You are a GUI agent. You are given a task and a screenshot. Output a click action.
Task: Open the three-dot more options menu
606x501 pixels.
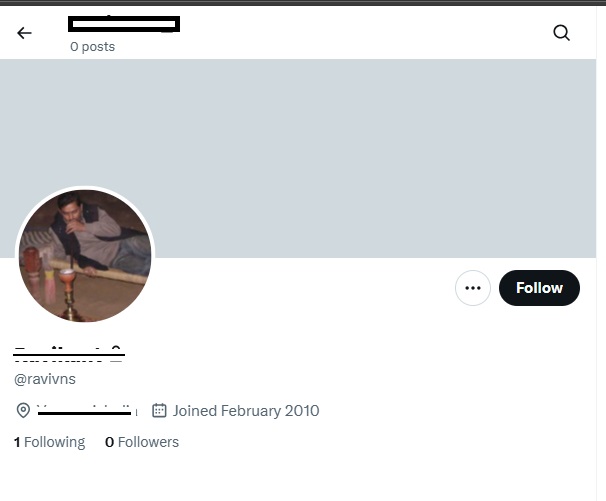tap(473, 288)
